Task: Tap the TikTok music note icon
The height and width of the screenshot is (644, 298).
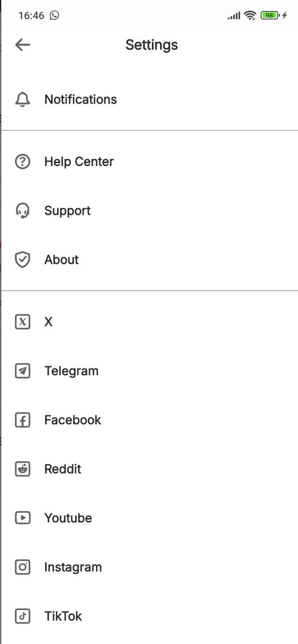Action: pyautogui.click(x=23, y=616)
